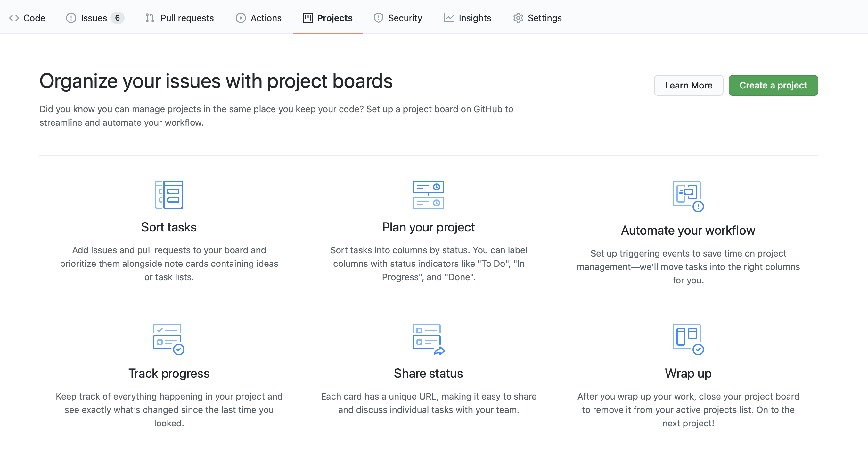Click the Automate your workflow illustration icon
The width and height of the screenshot is (868, 463).
[688, 196]
